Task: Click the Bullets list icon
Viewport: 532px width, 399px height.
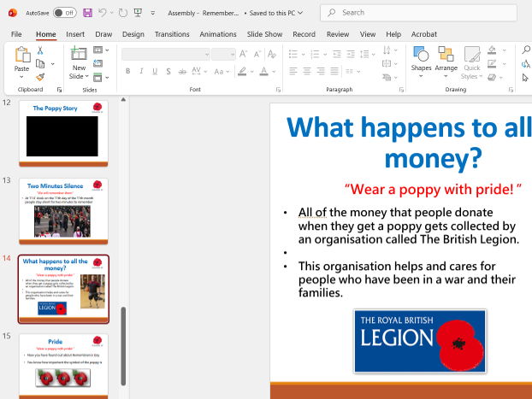Action: tap(293, 54)
